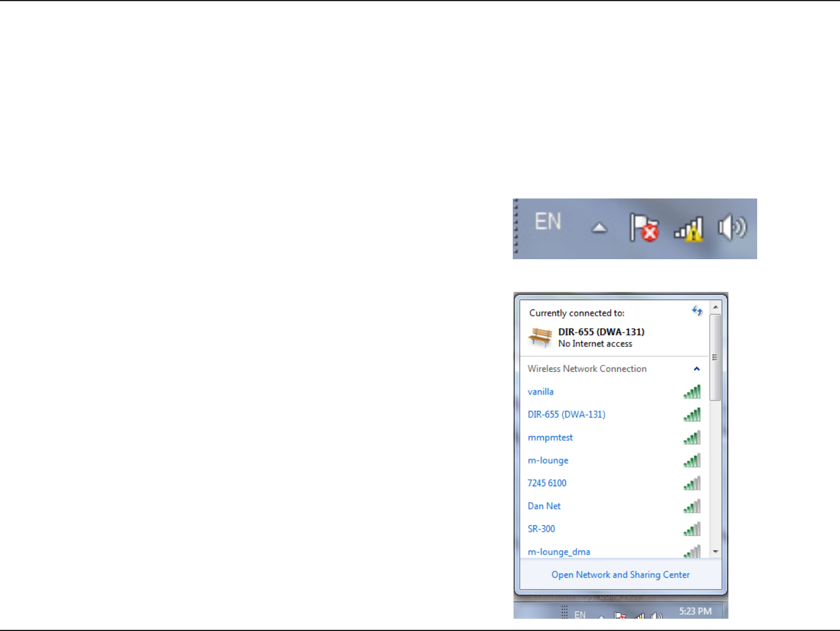Open Action Center flag icon in enlarged tray
The image size is (840, 631).
tap(644, 227)
